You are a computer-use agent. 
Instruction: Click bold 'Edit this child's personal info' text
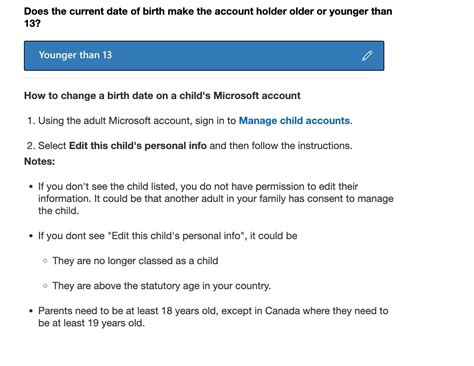click(138, 146)
